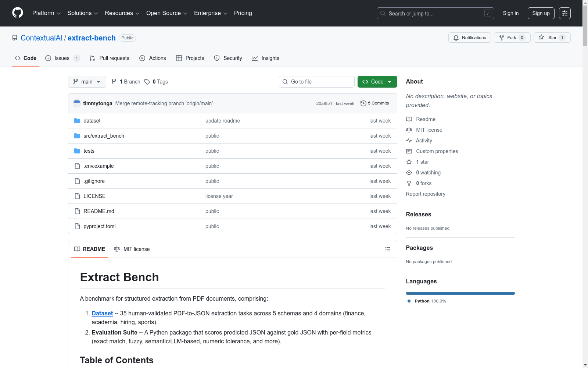Click the pulse icon beside Activity
The image size is (588, 368).
[409, 141]
